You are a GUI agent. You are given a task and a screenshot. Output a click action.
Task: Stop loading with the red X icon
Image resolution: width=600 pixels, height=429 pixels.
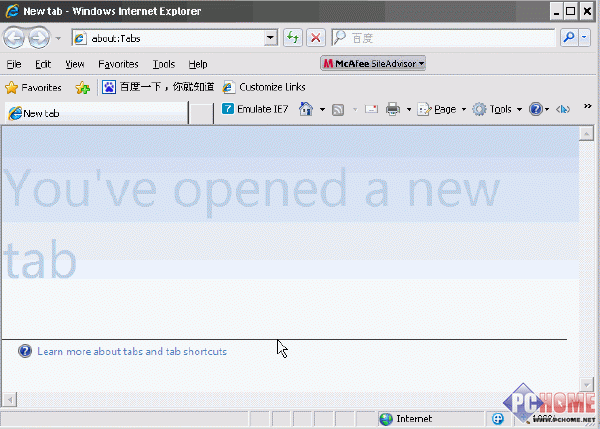click(316, 38)
